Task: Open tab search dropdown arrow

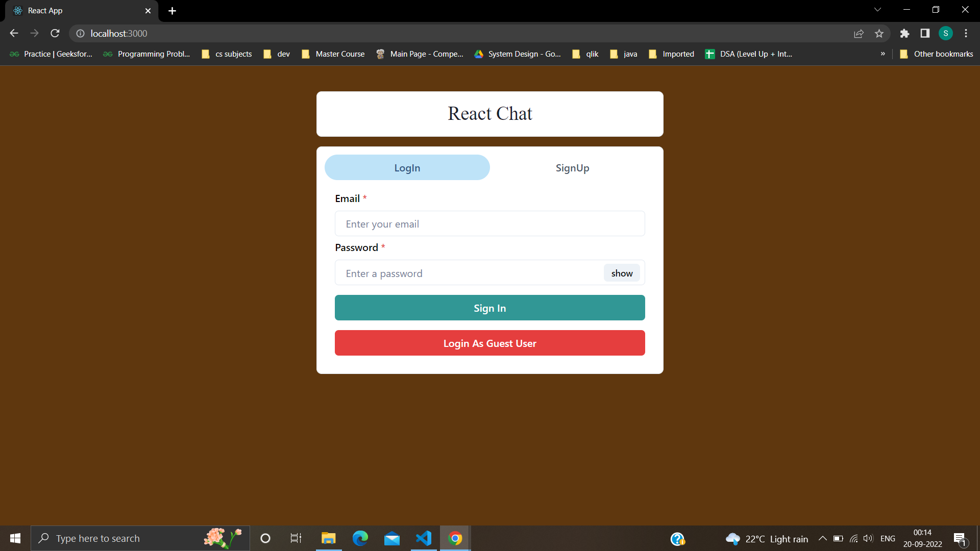Action: pos(877,10)
